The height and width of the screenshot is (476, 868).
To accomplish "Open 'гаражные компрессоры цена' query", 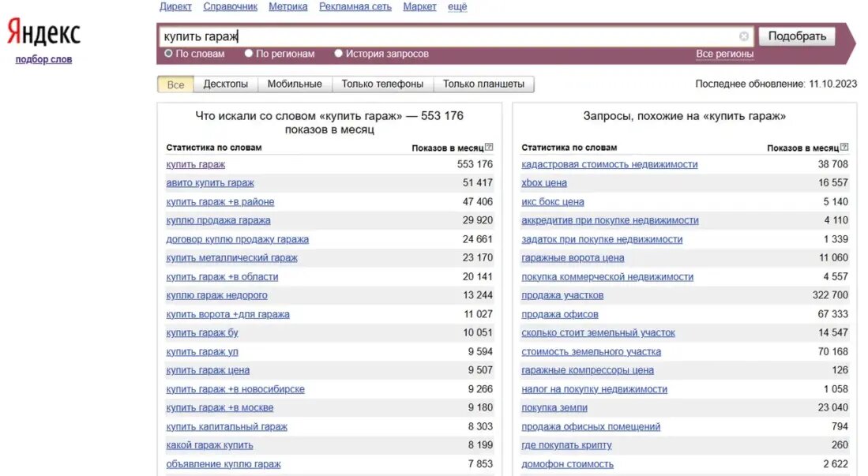I will pyautogui.click(x=588, y=370).
